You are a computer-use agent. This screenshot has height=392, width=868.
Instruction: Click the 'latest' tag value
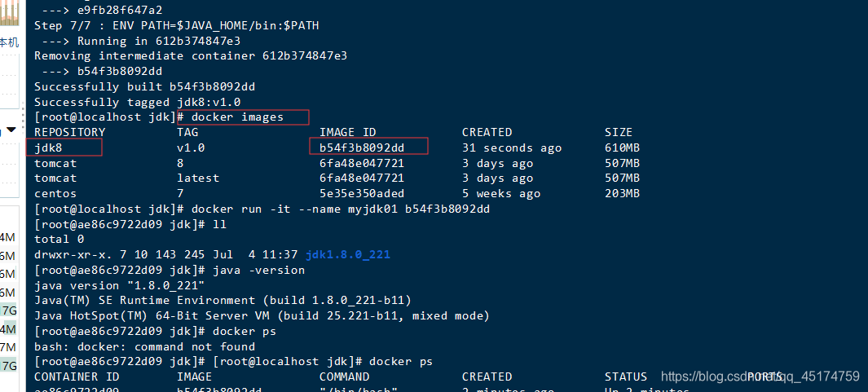198,178
